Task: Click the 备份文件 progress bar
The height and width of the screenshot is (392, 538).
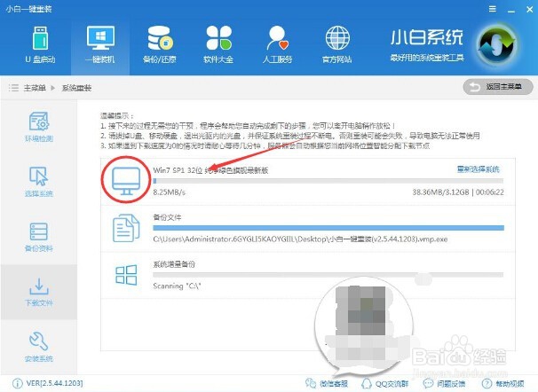Action: [x=328, y=228]
